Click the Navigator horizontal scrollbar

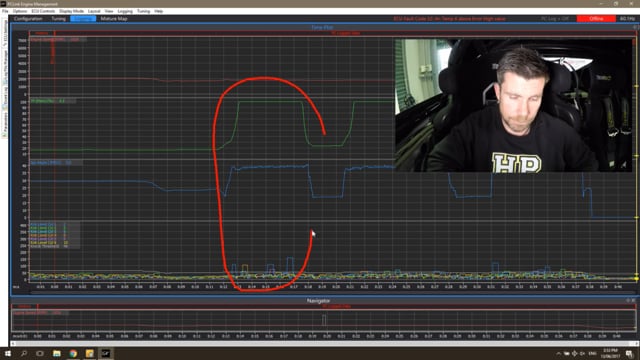point(324,343)
